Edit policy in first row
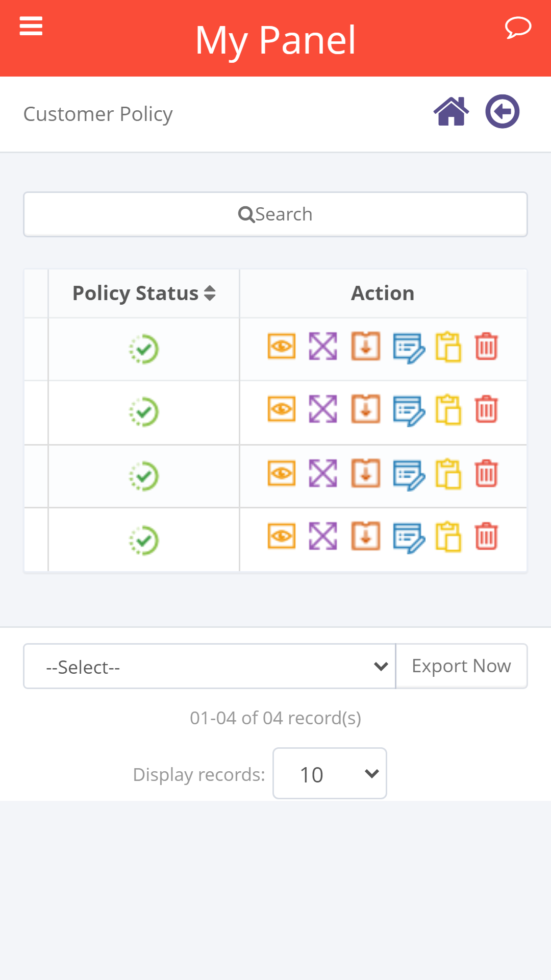Screen dimensions: 551x980 [409, 348]
